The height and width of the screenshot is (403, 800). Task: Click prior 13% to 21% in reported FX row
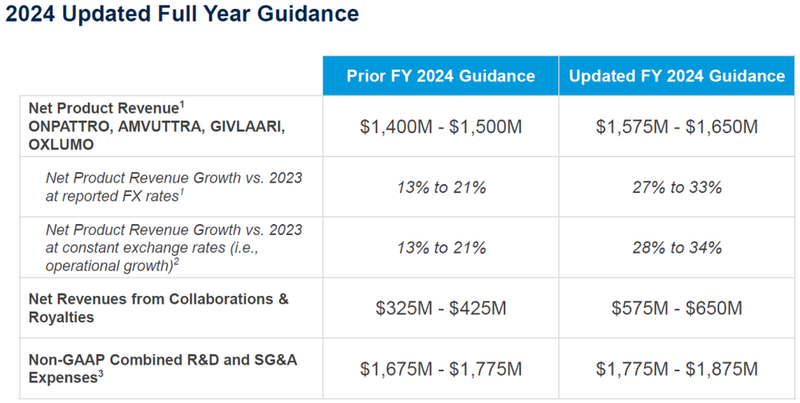(441, 187)
